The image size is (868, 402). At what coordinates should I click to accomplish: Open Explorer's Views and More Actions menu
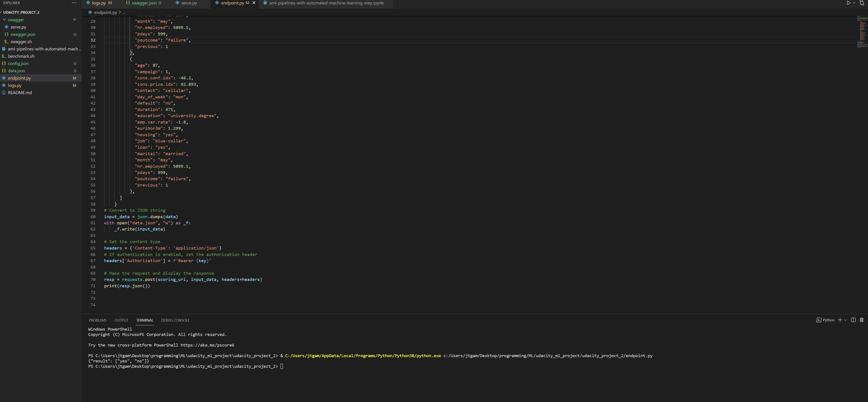(74, 3)
